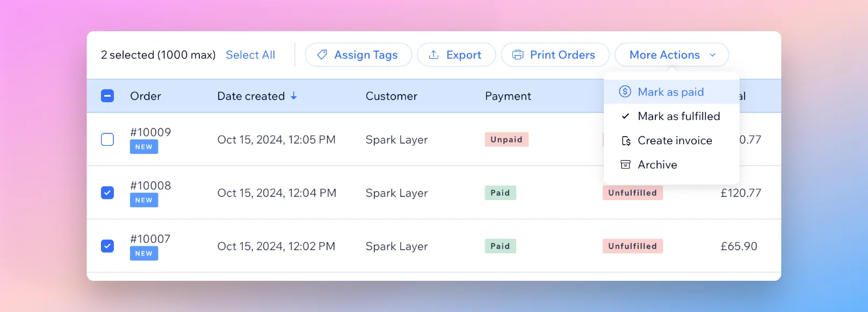This screenshot has height=312, width=868.
Task: Click the sort arrow next to Date created
Action: pos(294,96)
